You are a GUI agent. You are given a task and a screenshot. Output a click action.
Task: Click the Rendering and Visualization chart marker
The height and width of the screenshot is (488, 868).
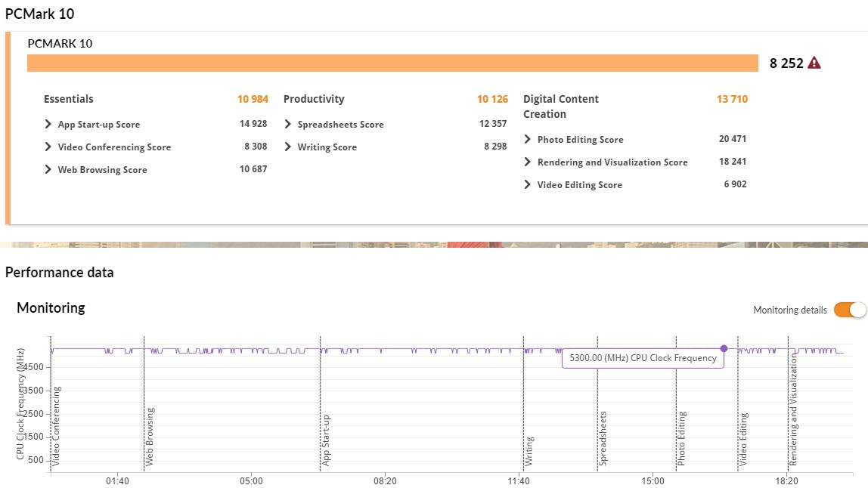coord(793,410)
